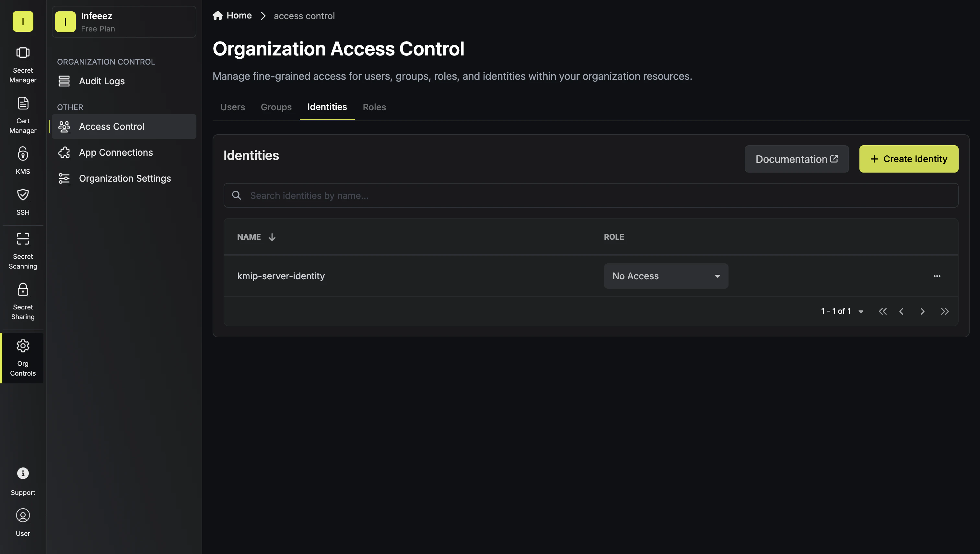
Task: Open Cert Manager section
Action: (x=23, y=115)
